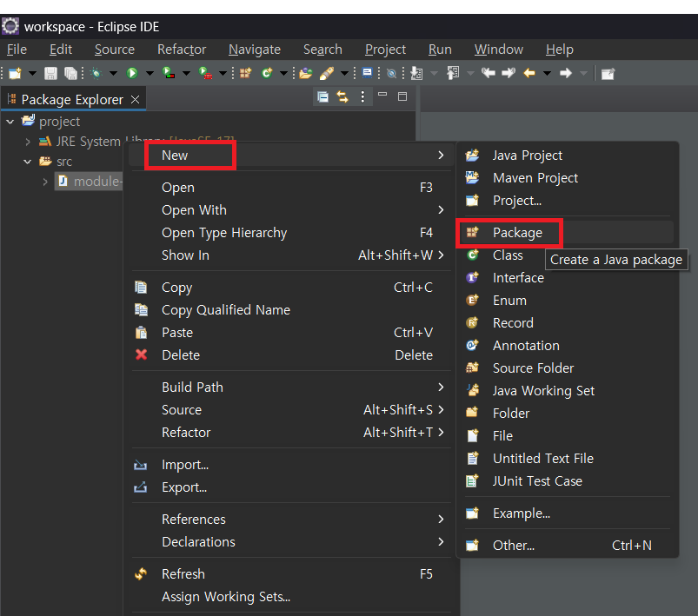Viewport: 698px width, 616px height.
Task: Open the File menu
Action: coord(17,50)
